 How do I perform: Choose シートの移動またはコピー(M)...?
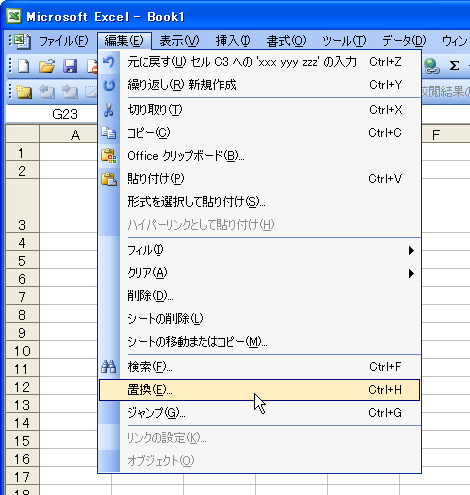pyautogui.click(x=260, y=342)
